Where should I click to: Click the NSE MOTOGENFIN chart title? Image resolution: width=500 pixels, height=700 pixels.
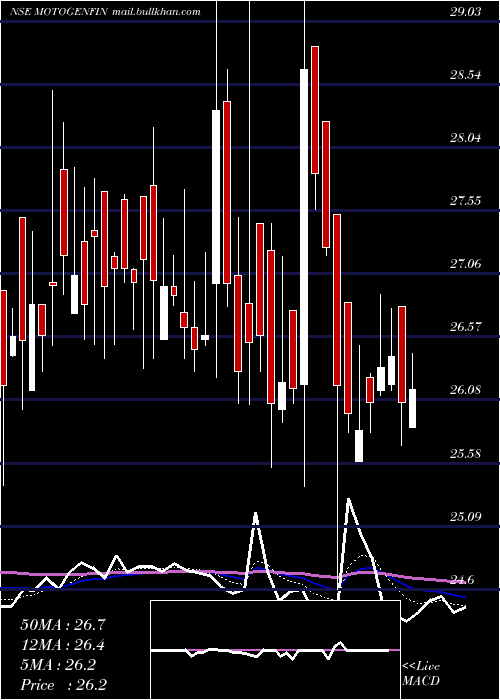59,12
